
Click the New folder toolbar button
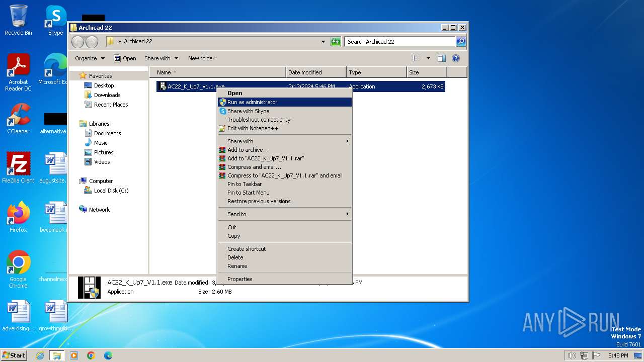201,58
